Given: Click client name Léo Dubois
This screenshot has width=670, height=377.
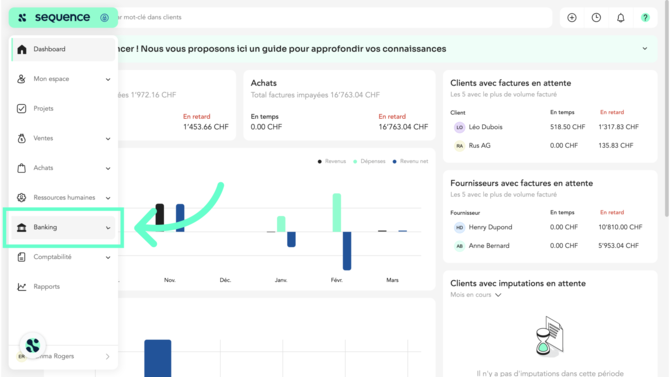Looking at the screenshot, I should pos(485,127).
